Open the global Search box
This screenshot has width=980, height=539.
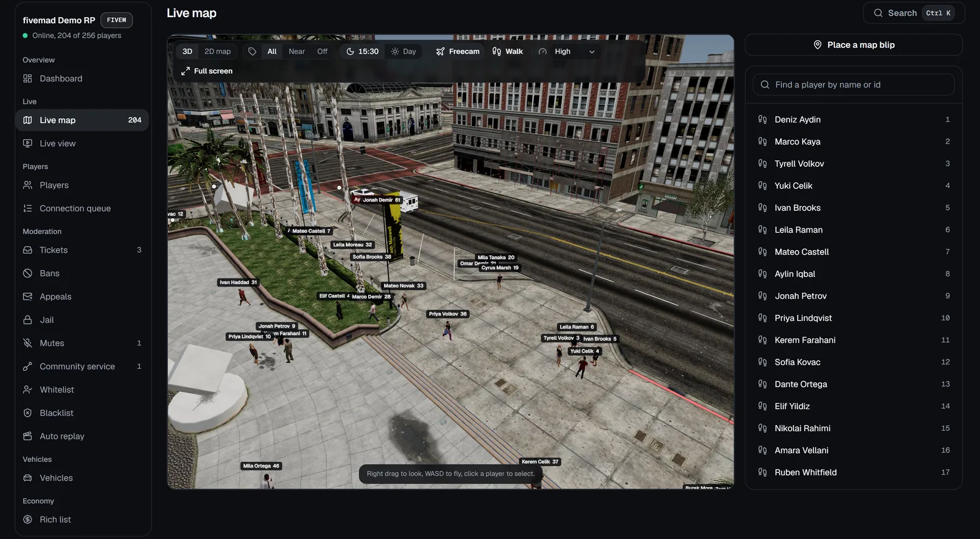(914, 13)
